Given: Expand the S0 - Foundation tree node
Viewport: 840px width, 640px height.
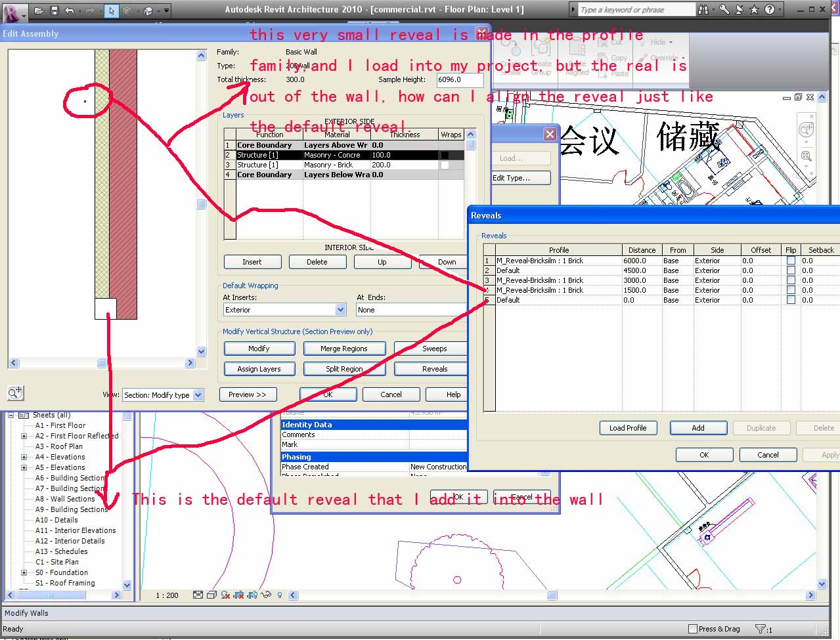Looking at the screenshot, I should point(24,572).
